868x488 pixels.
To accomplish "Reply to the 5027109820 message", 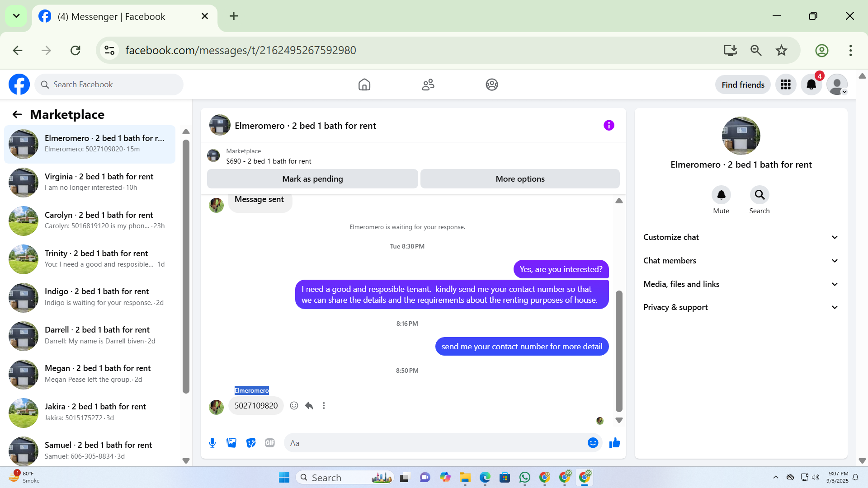I will pyautogui.click(x=309, y=405).
